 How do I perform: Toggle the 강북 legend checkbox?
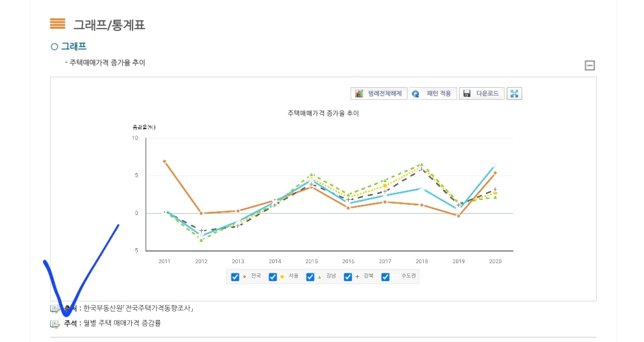pos(348,277)
